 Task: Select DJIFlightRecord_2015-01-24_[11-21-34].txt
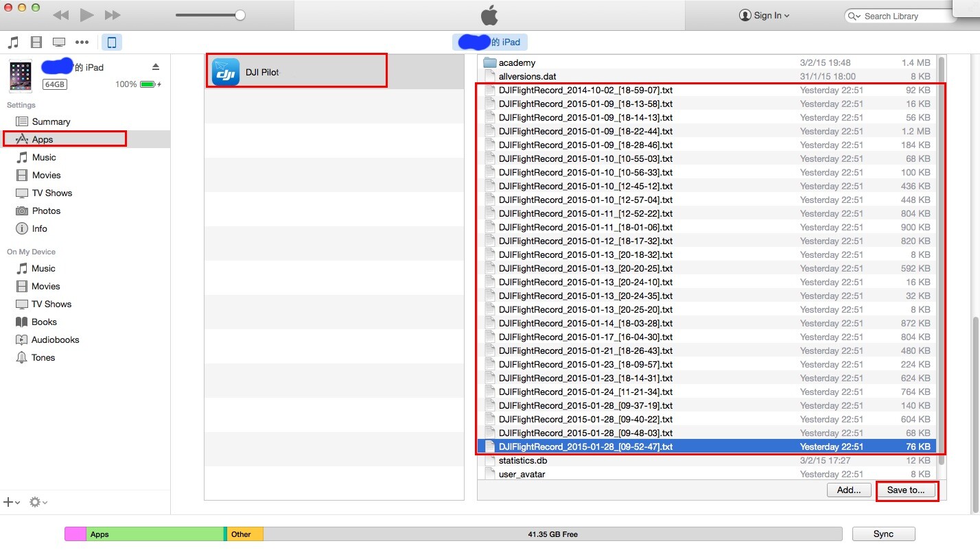tap(707, 392)
